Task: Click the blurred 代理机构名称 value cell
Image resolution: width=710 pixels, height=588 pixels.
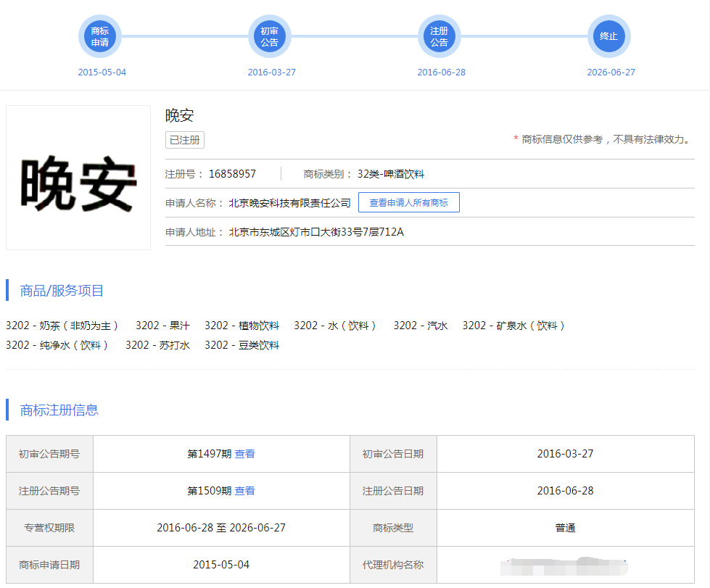Action: 565,565
